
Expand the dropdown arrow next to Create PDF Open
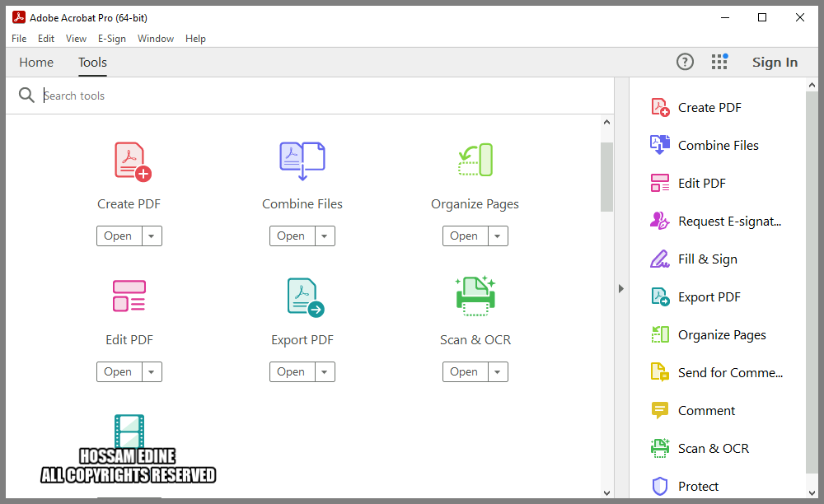point(152,236)
